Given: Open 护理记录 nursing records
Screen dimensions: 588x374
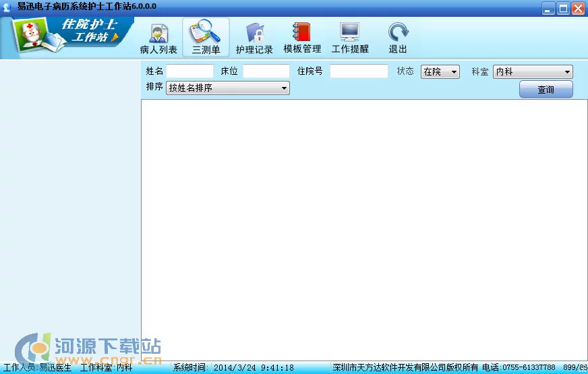Looking at the screenshot, I should [x=254, y=38].
